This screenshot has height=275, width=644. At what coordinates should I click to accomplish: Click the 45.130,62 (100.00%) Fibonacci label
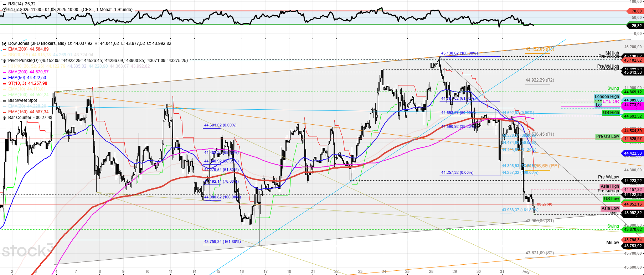point(459,53)
